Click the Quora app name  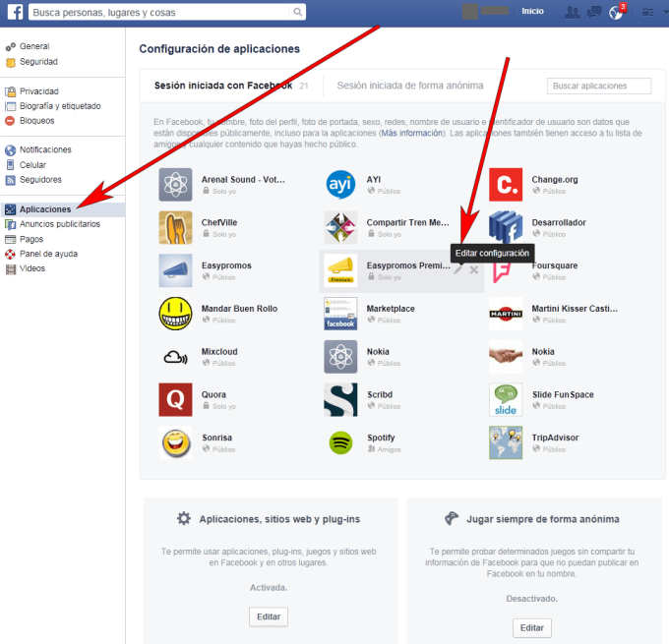213,394
